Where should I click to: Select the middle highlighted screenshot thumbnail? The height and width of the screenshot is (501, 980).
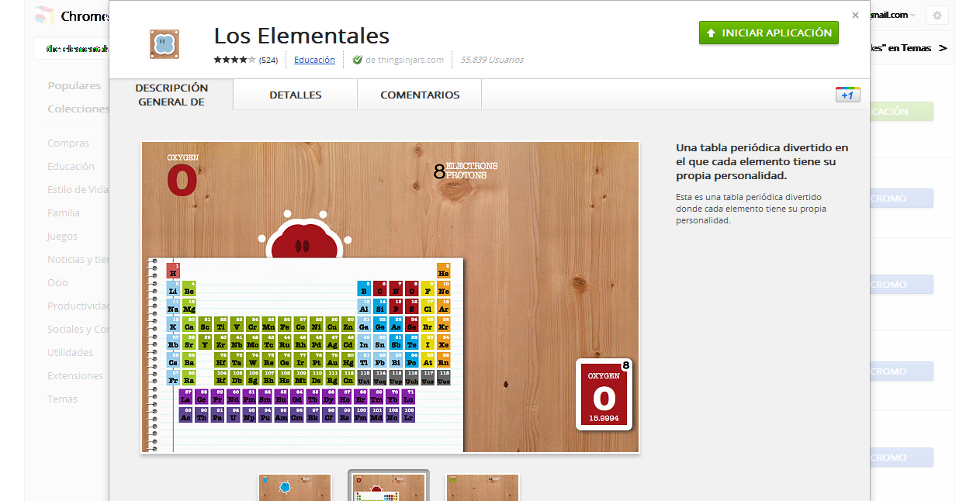[x=389, y=487]
